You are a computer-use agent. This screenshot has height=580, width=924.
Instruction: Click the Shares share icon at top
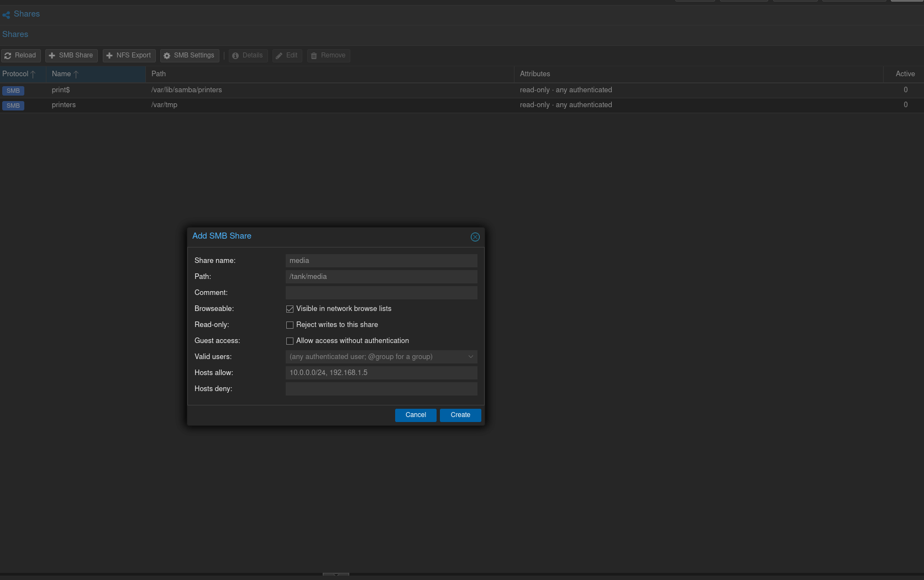pyautogui.click(x=6, y=15)
